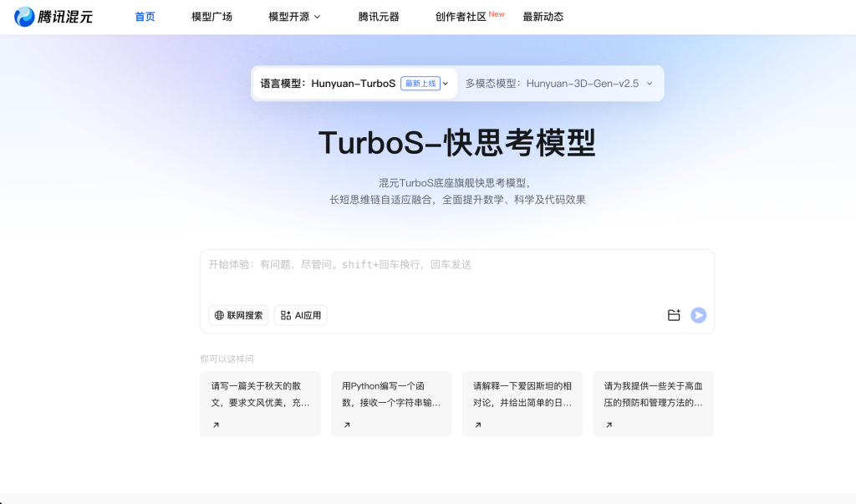Image resolution: width=856 pixels, height=504 pixels.
Task: Visit the 创作者社区 page
Action: 461,17
